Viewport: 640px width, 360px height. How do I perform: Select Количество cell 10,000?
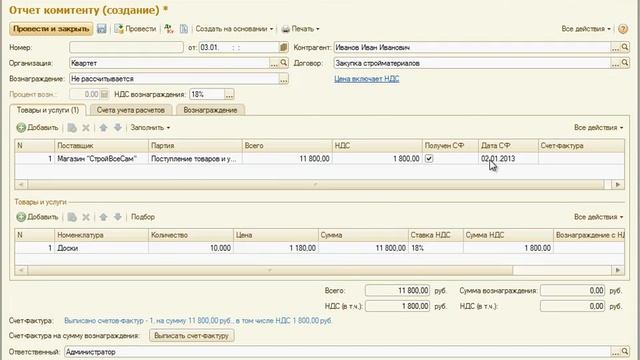point(191,248)
